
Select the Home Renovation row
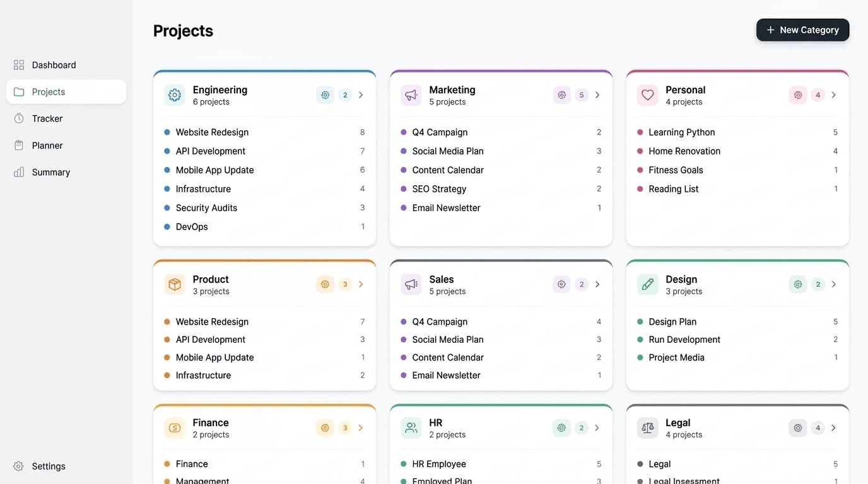pyautogui.click(x=737, y=151)
